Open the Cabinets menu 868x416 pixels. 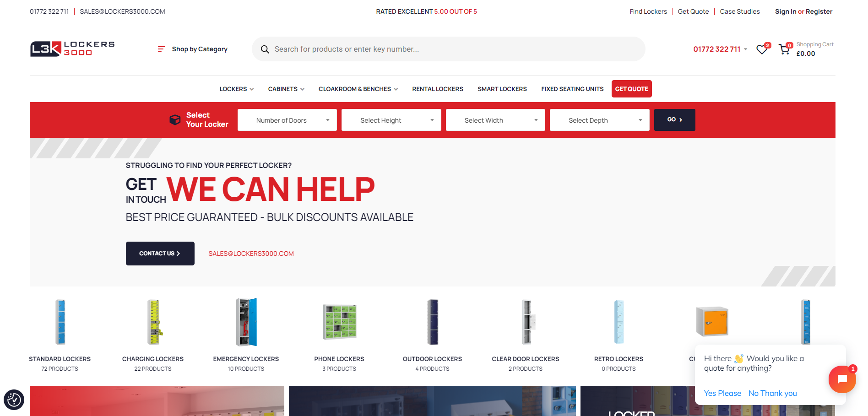(x=286, y=89)
